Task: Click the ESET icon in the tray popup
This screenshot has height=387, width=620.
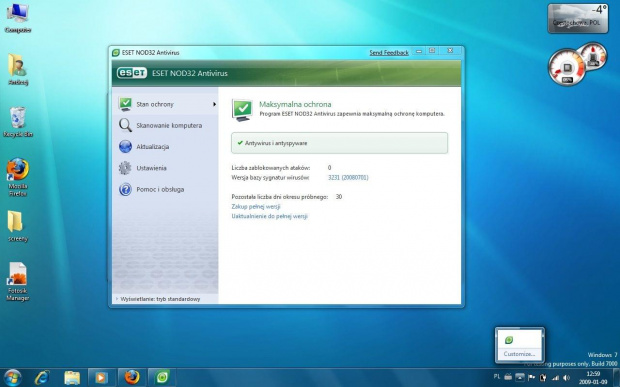Action: pyautogui.click(x=509, y=340)
